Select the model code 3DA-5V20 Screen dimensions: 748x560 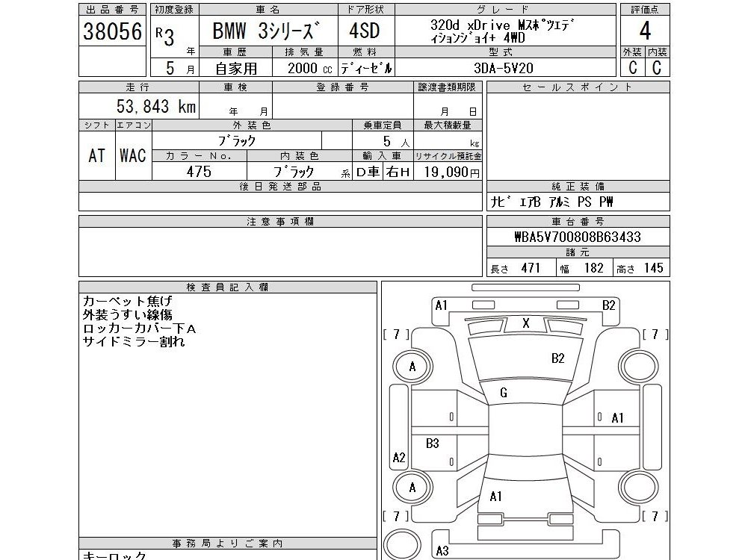(504, 68)
